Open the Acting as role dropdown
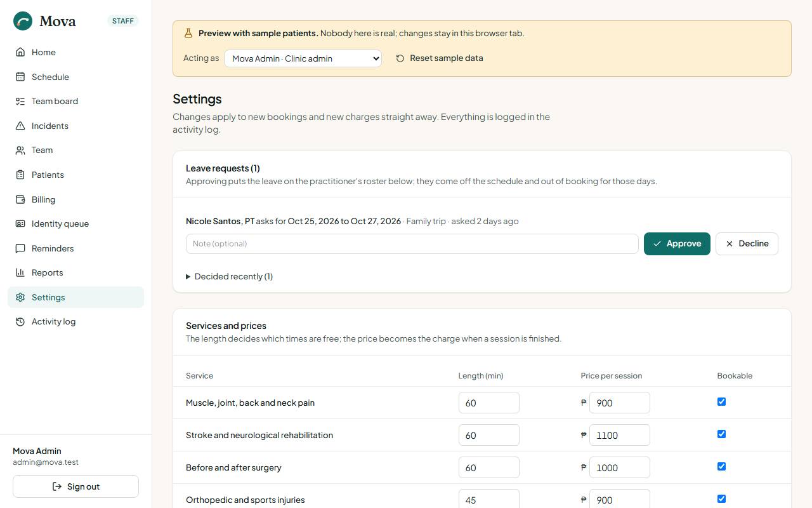 click(303, 58)
